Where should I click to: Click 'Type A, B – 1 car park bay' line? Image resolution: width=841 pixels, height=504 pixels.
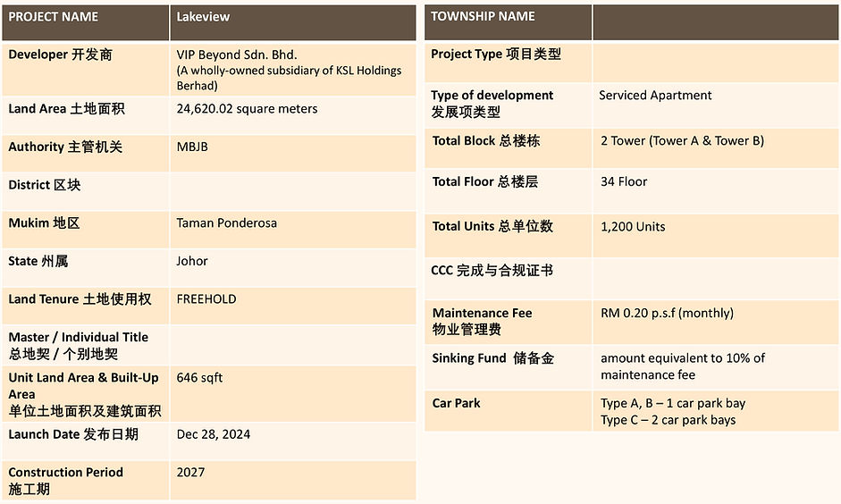click(x=673, y=403)
